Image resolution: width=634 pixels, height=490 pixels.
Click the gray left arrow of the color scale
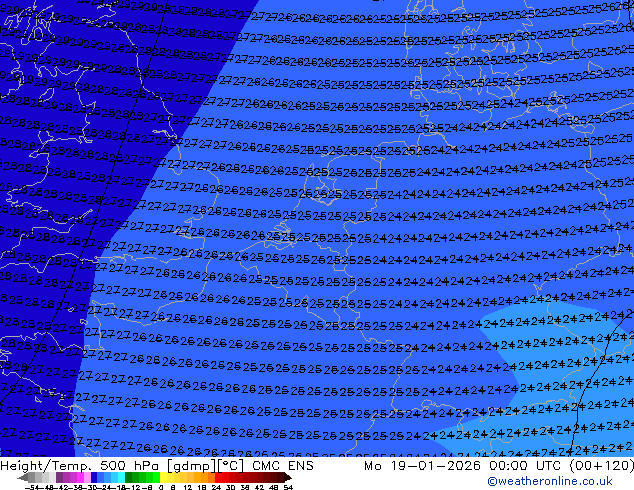pyautogui.click(x=22, y=477)
